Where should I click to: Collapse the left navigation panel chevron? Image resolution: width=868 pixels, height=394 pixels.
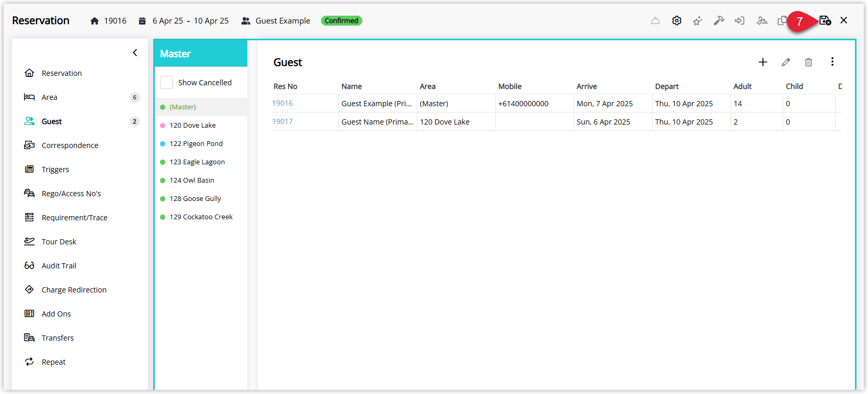click(135, 53)
